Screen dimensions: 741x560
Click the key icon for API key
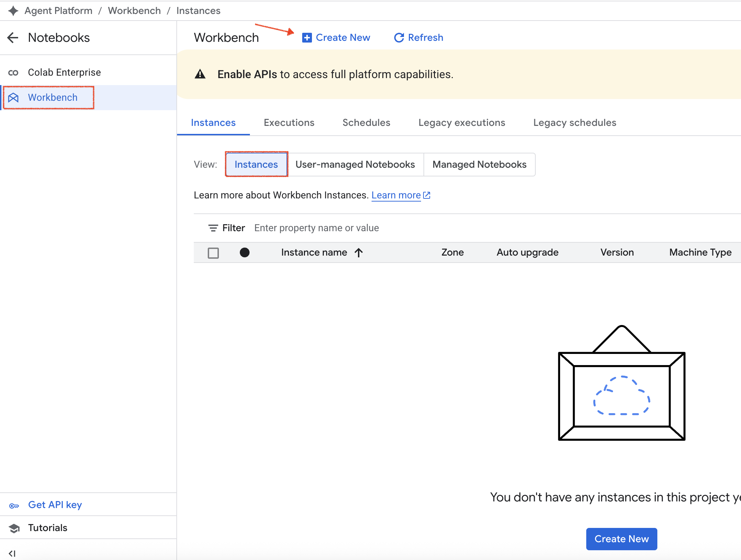point(14,506)
